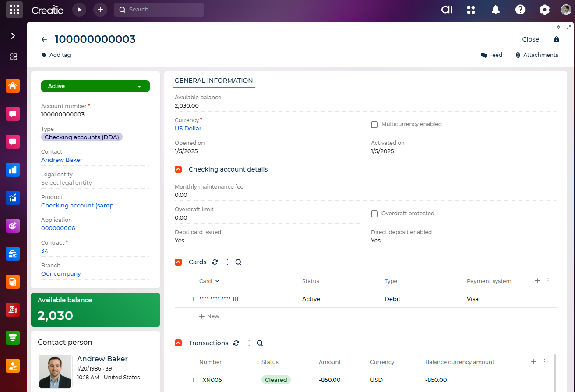
Task: Open the Creatio AI assistant icon
Action: pyautogui.click(x=447, y=10)
